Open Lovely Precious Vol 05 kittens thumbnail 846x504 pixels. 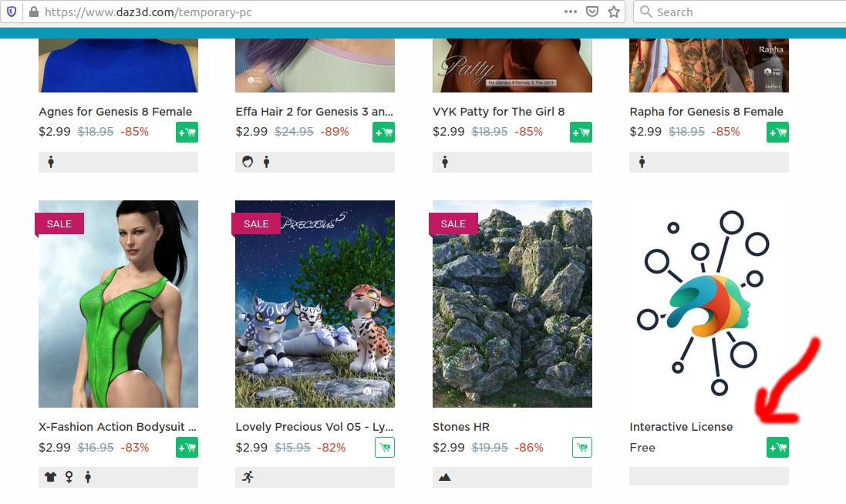tap(315, 304)
